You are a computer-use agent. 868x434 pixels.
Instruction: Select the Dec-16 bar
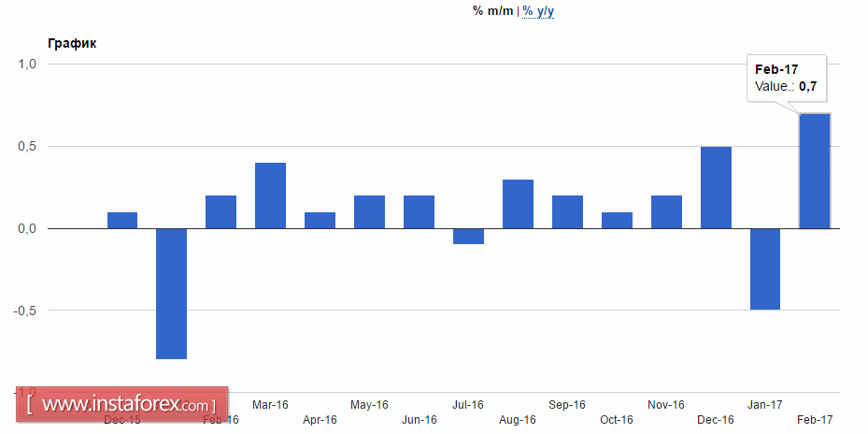716,188
